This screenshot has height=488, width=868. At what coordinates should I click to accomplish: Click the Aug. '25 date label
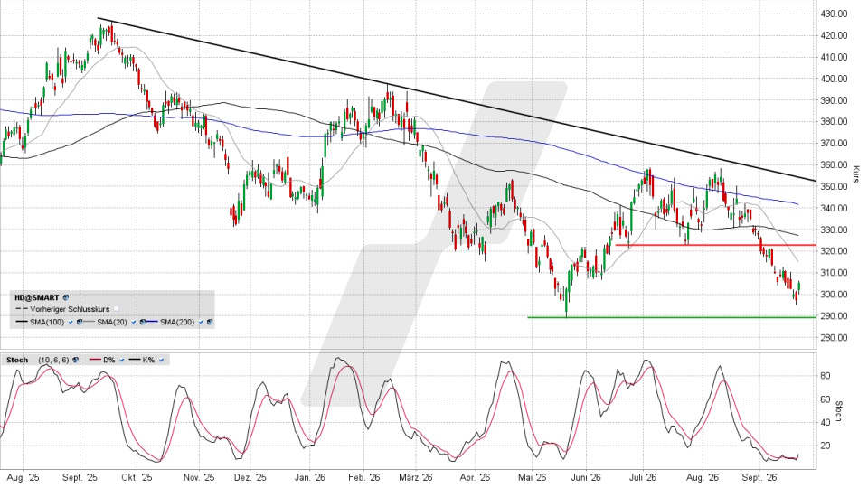[x=24, y=477]
